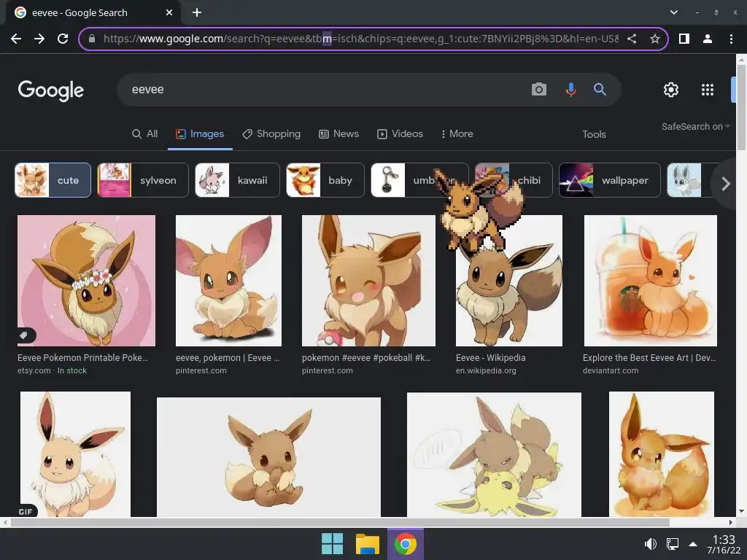This screenshot has width=747, height=560.
Task: Open pokemon #eevee #pokeball image
Action: 368,281
